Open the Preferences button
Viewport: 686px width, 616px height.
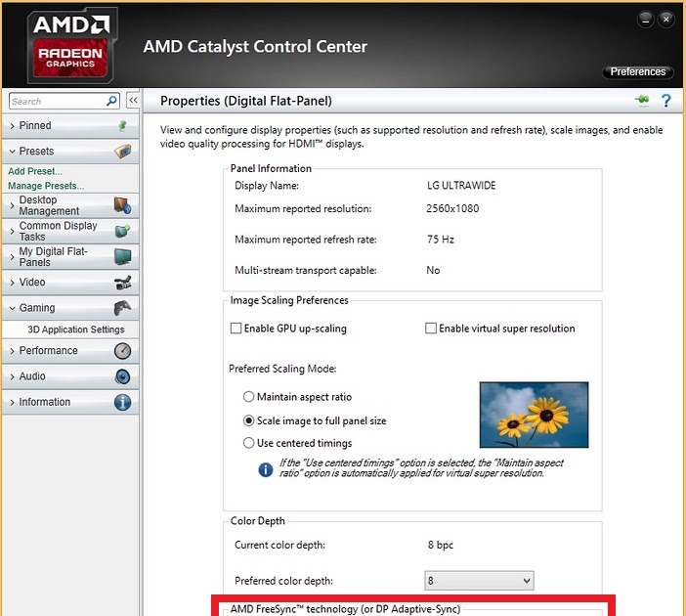(638, 71)
